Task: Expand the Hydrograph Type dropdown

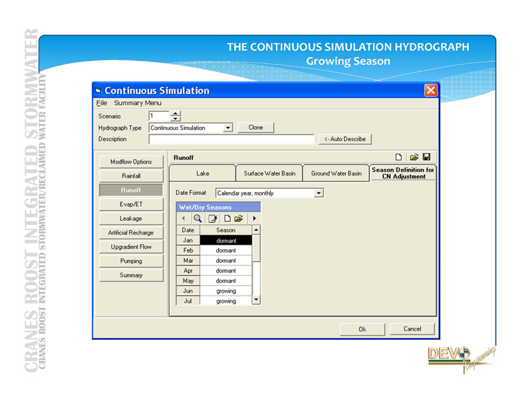Action: pos(227,128)
